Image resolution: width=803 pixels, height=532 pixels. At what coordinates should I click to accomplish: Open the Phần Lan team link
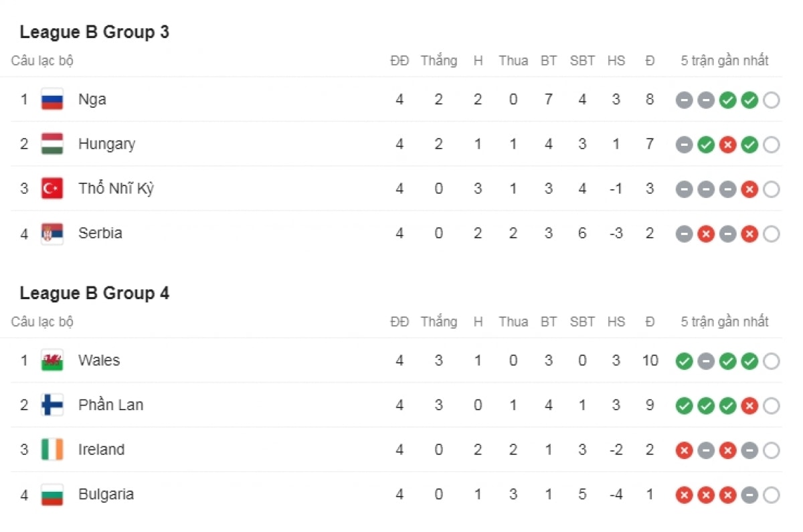110,405
